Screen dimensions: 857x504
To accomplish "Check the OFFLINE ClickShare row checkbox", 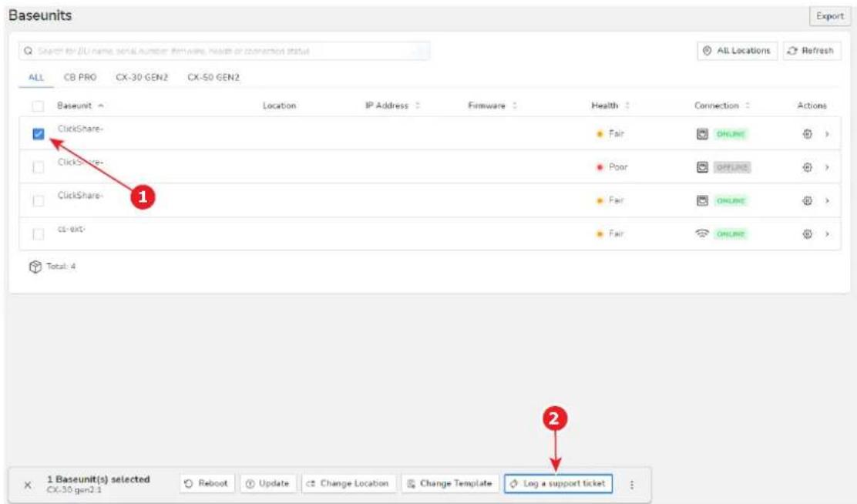I will [39, 167].
